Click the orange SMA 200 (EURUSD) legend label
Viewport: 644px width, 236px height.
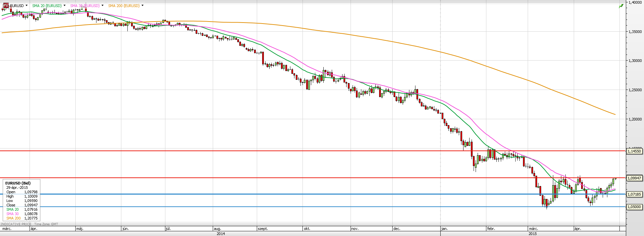[x=124, y=6]
